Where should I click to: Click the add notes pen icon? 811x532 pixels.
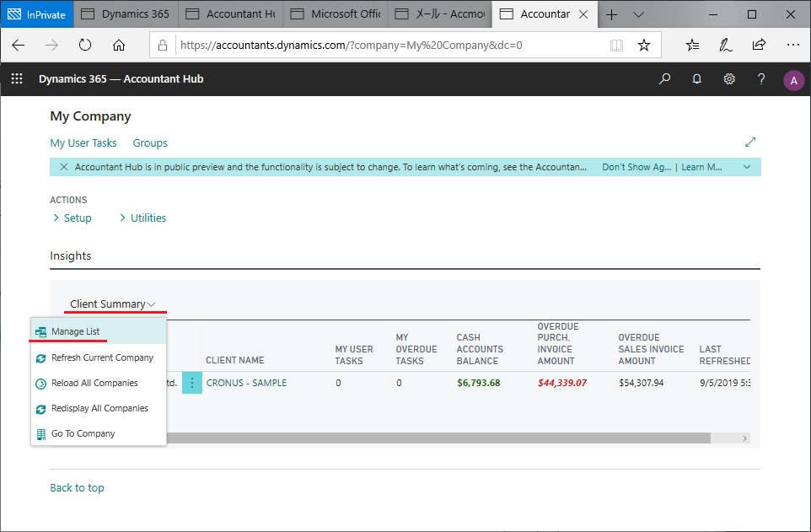tap(726, 45)
